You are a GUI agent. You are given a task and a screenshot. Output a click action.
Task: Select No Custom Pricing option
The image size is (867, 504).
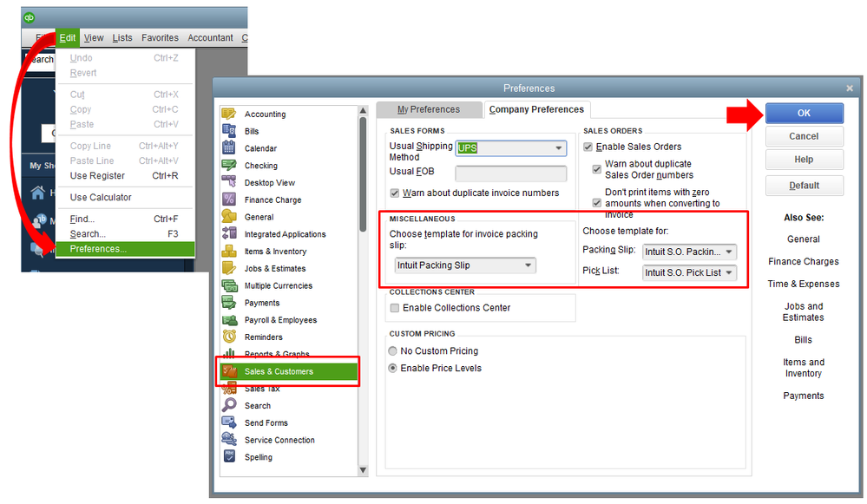point(392,351)
